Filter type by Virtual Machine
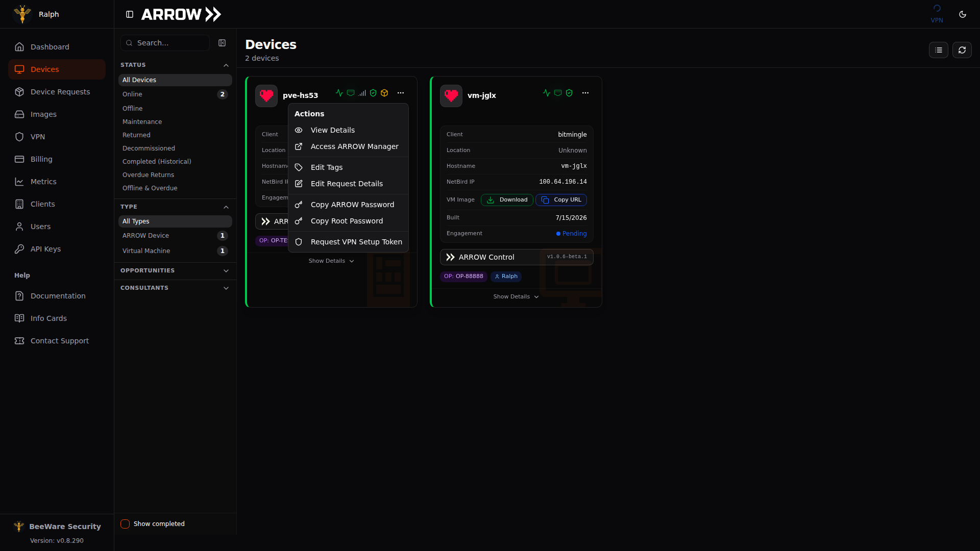 point(175,251)
